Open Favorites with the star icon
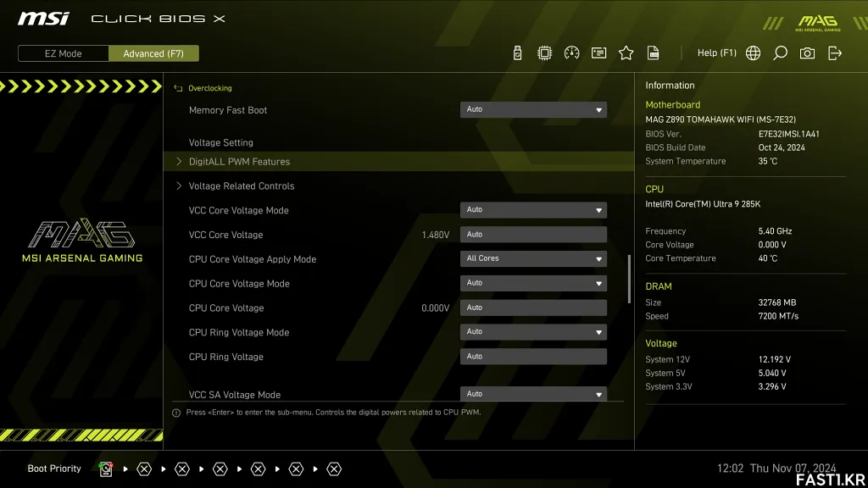Image resolution: width=868 pixels, height=488 pixels. (x=626, y=53)
